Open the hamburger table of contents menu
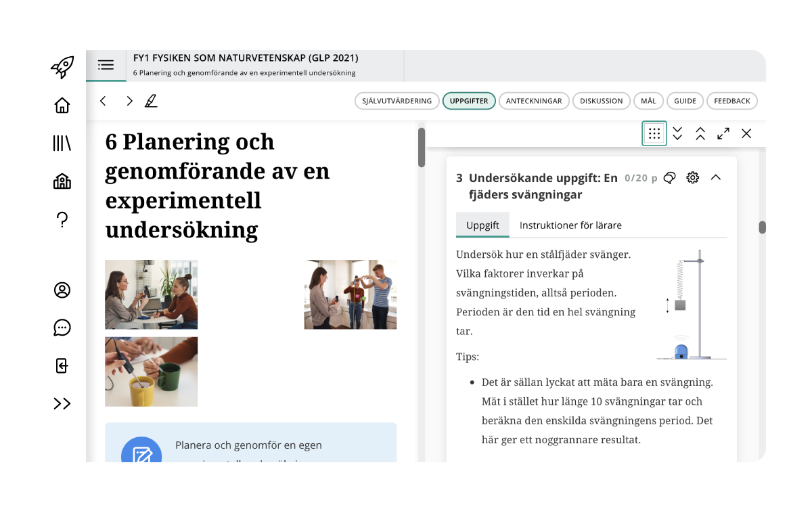This screenshot has width=812, height=513. 106,66
